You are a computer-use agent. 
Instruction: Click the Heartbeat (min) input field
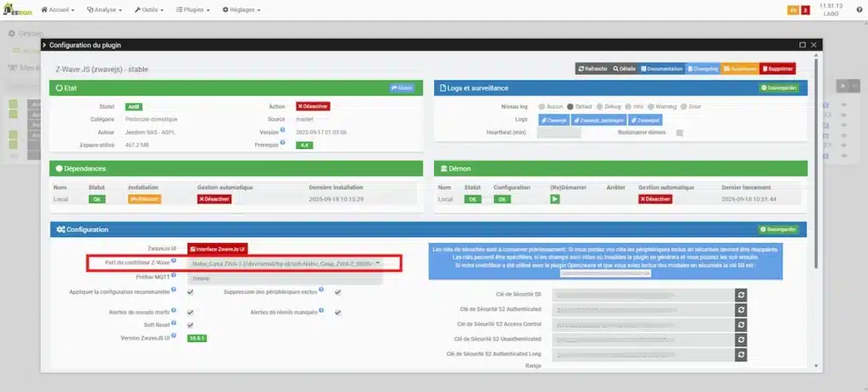pos(559,133)
